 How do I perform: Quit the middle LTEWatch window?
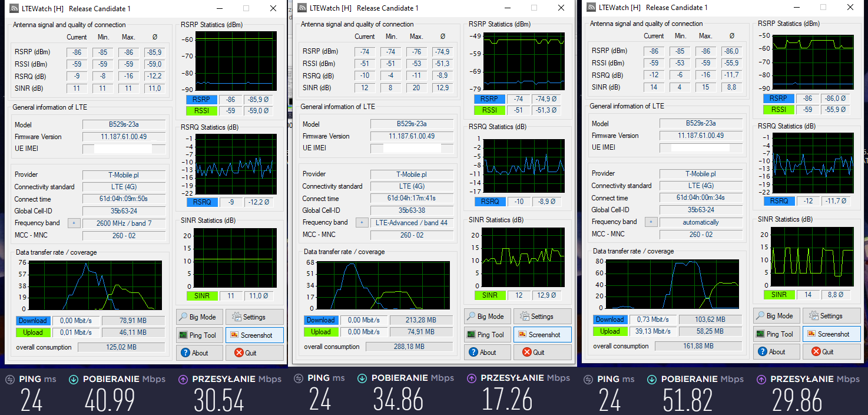tap(542, 353)
